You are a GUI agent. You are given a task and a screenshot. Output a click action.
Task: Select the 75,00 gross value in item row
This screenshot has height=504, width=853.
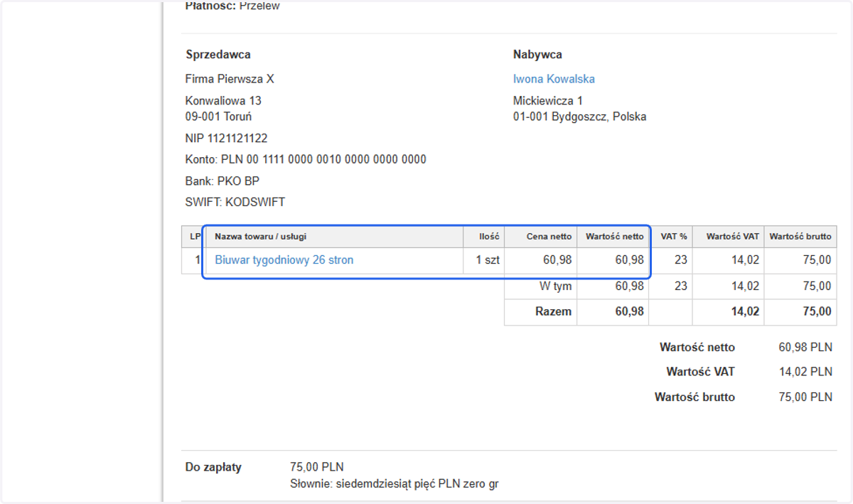(x=817, y=260)
